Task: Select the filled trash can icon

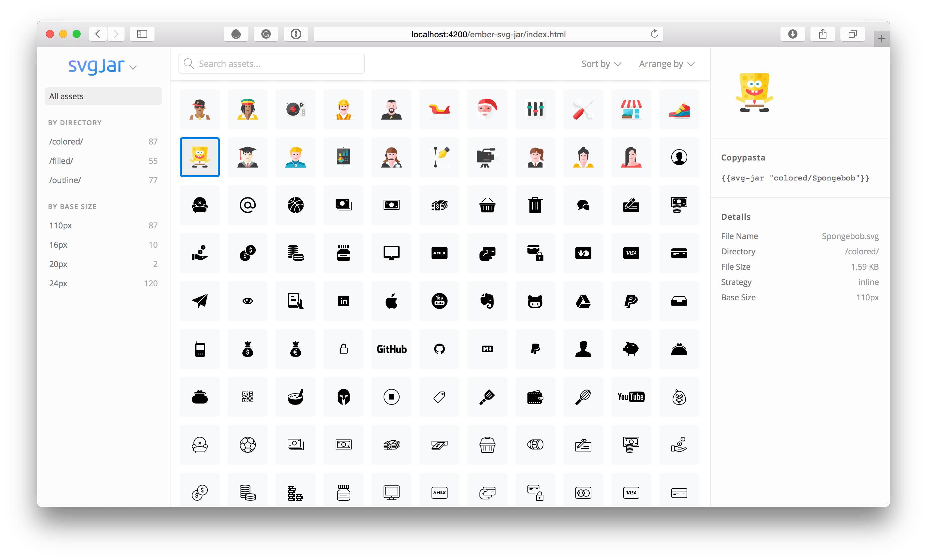Action: [x=535, y=205]
